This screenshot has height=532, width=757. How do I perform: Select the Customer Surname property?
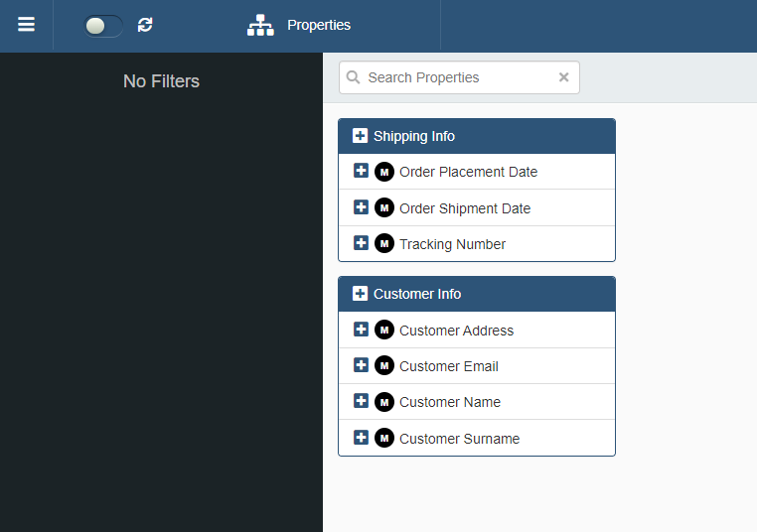click(459, 439)
